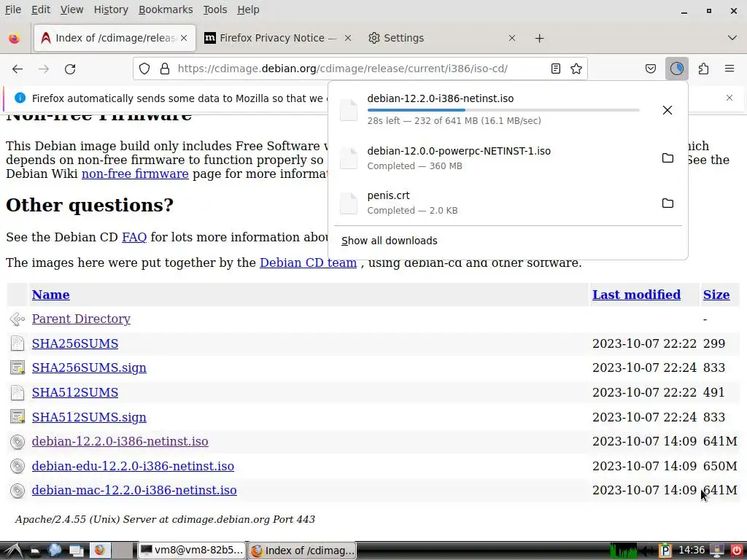Click the URL address bar field
Image resolution: width=747 pixels, height=560 pixels.
pos(360,69)
